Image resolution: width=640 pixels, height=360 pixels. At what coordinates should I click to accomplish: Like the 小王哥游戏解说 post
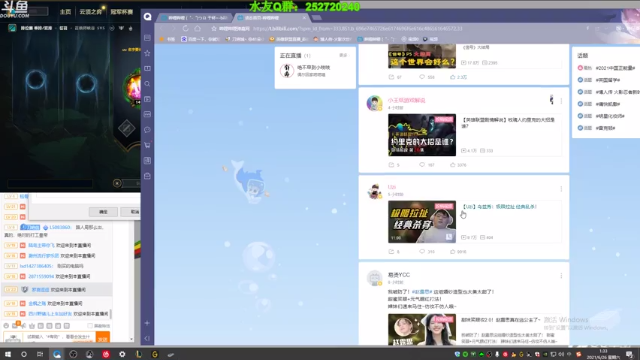pyautogui.click(x=458, y=165)
